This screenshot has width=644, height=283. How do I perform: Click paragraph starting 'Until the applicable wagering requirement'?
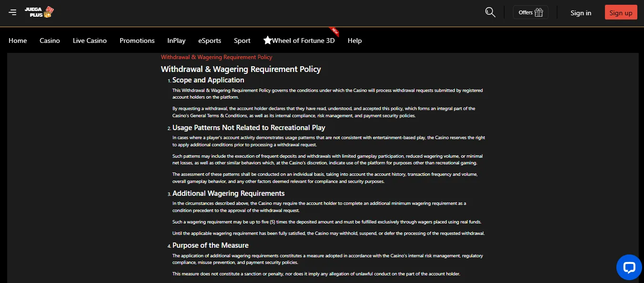click(329, 233)
